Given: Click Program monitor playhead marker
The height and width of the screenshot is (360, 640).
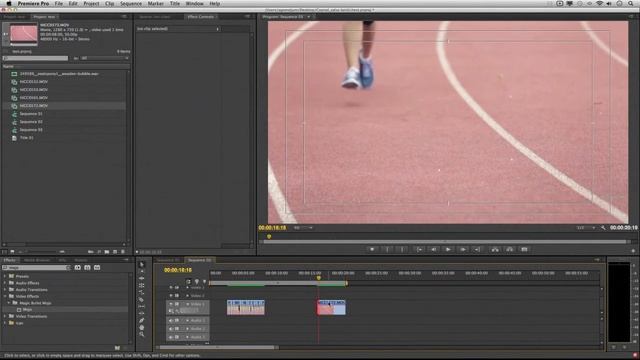Looking at the screenshot, I should [269, 236].
